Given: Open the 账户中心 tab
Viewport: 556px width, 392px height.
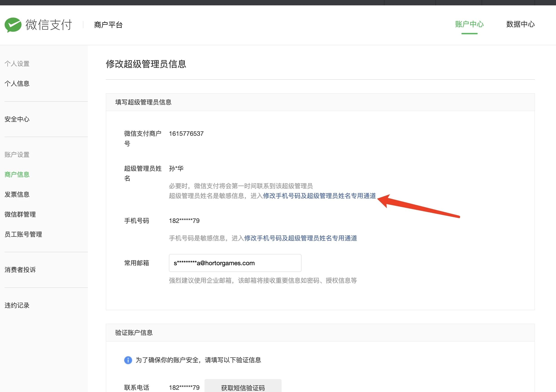Looking at the screenshot, I should (x=469, y=24).
